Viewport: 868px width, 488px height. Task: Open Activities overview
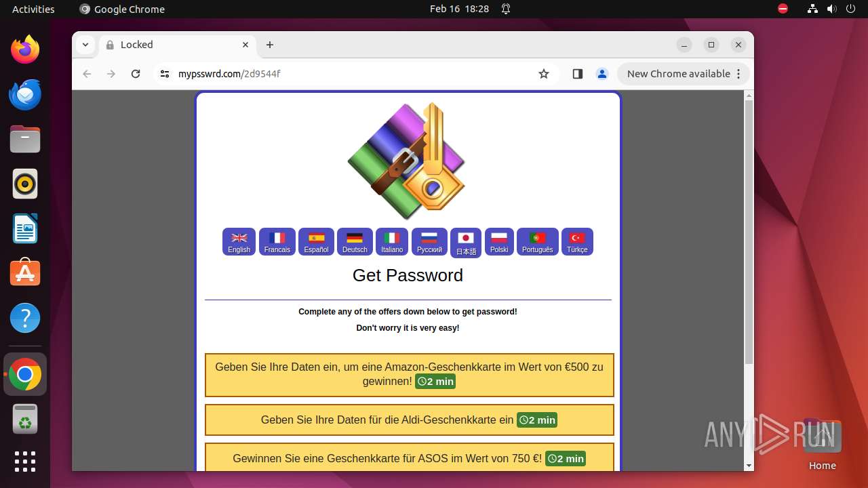point(33,9)
